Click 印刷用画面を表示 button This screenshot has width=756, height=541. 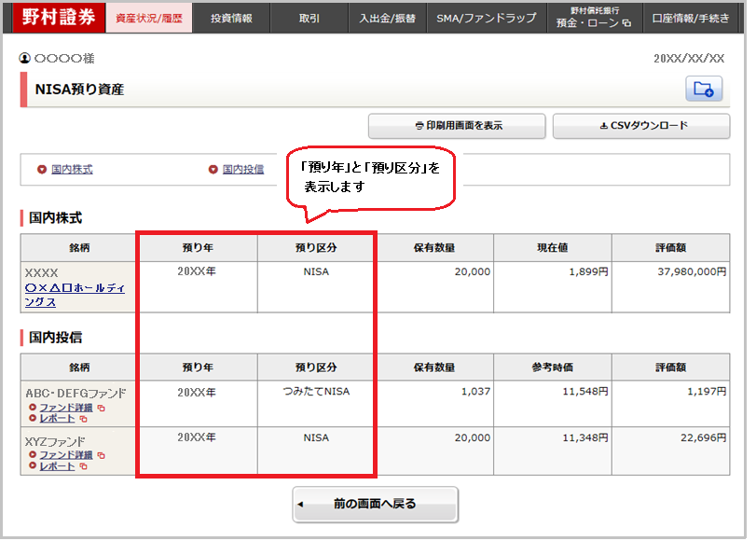coord(457,126)
